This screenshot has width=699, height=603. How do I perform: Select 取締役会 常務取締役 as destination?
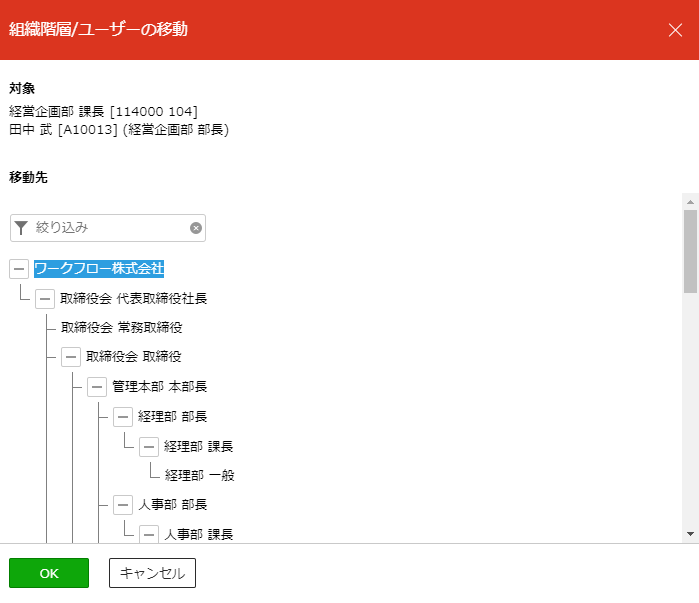point(121,327)
